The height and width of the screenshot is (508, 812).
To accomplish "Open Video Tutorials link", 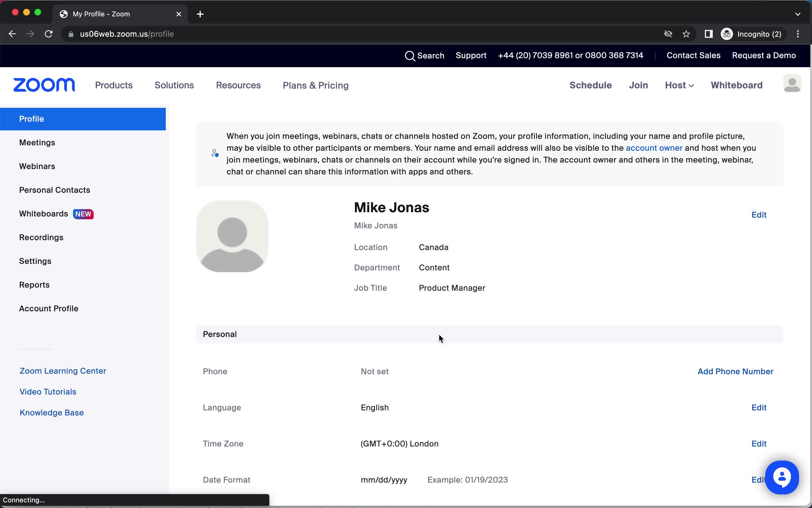I will pyautogui.click(x=48, y=392).
